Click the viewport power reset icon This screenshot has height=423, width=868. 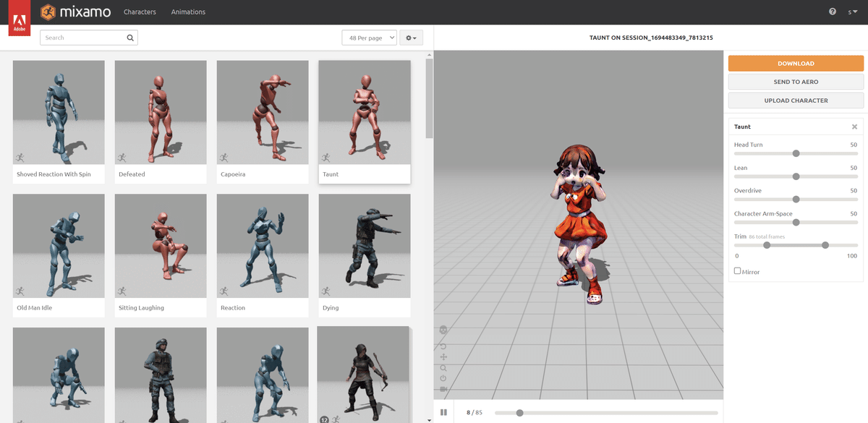click(x=443, y=378)
